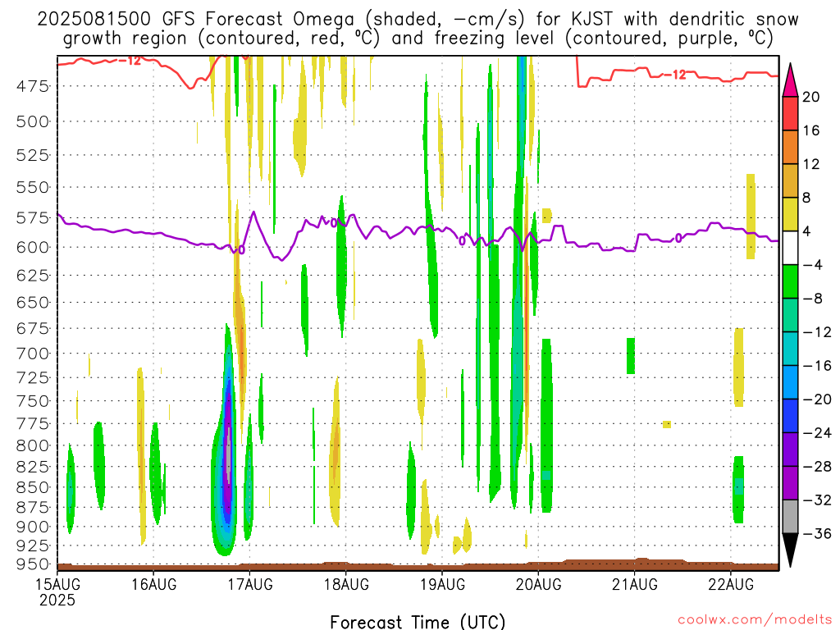Click the chart title line starting 2025081500 GFS
840x630 pixels.
tap(418, 20)
